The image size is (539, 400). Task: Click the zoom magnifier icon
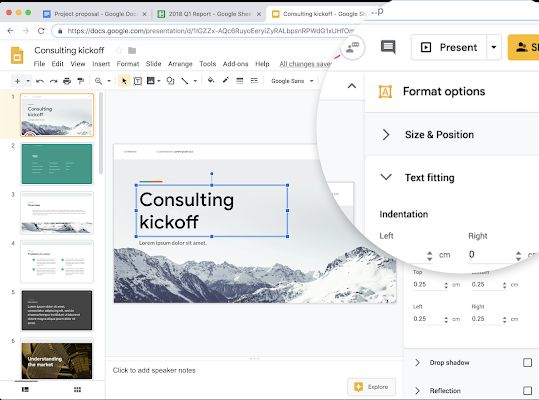[x=98, y=81]
